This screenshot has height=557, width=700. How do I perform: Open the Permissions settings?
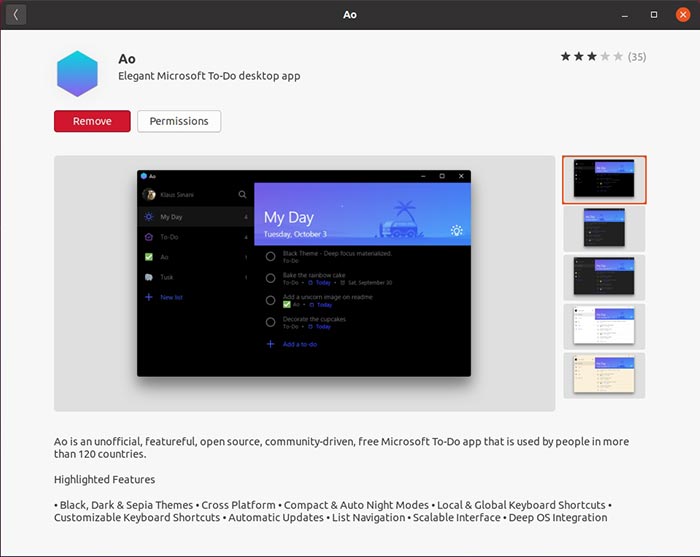click(x=179, y=121)
